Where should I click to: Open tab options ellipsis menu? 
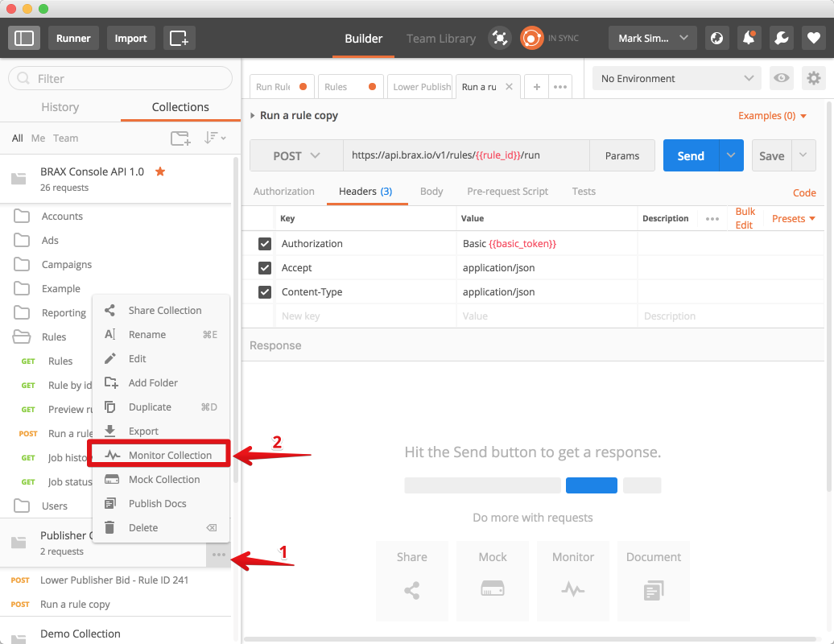[560, 87]
